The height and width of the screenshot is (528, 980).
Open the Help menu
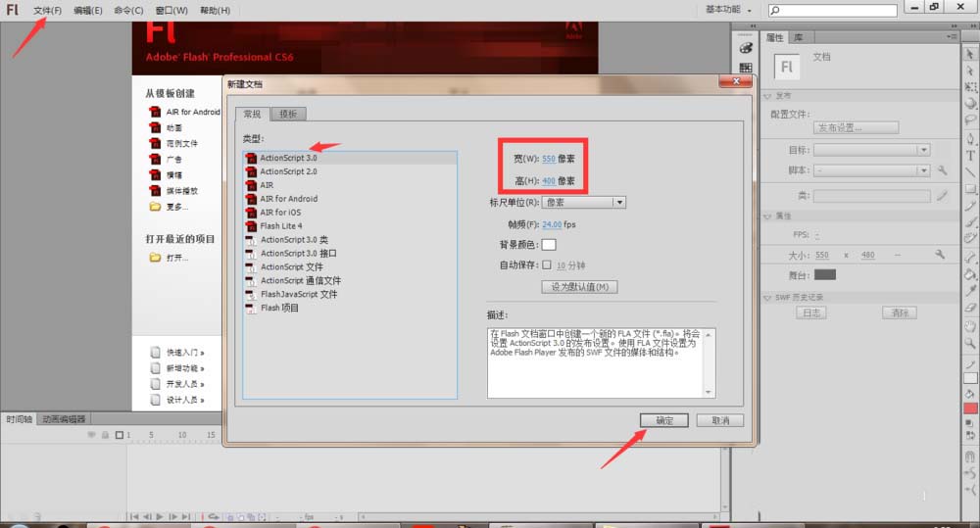tap(215, 11)
